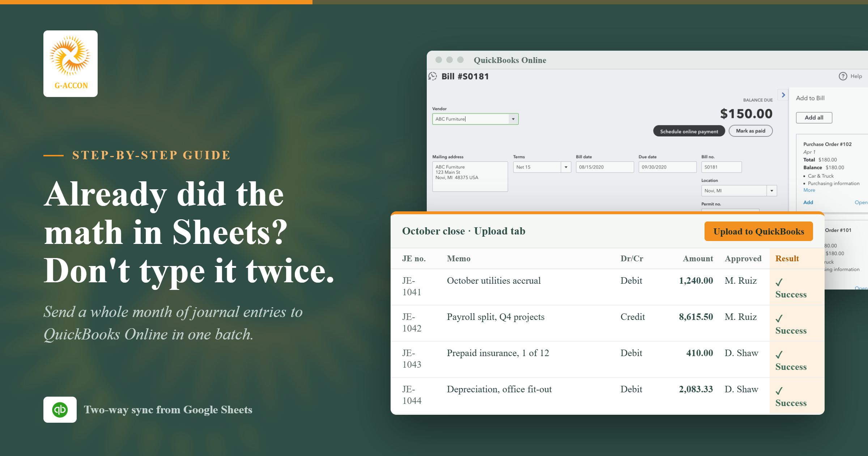Click the Approved column header
This screenshot has width=868, height=456.
(743, 258)
